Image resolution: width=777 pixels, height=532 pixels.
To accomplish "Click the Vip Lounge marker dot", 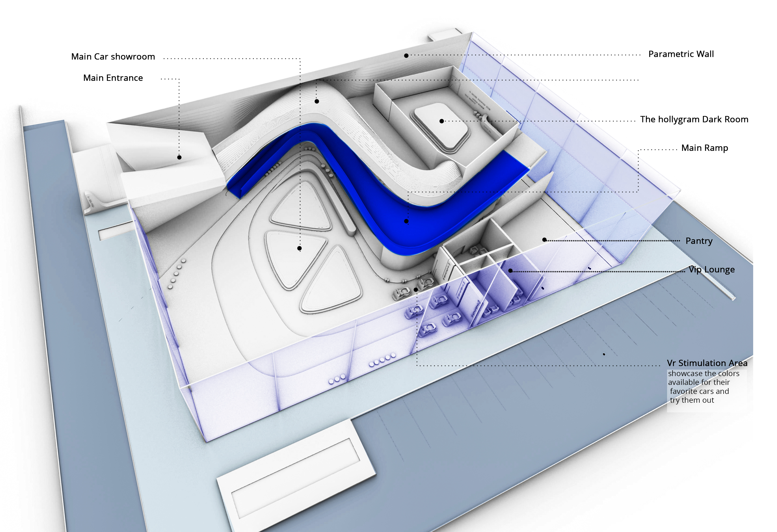I will click(511, 271).
